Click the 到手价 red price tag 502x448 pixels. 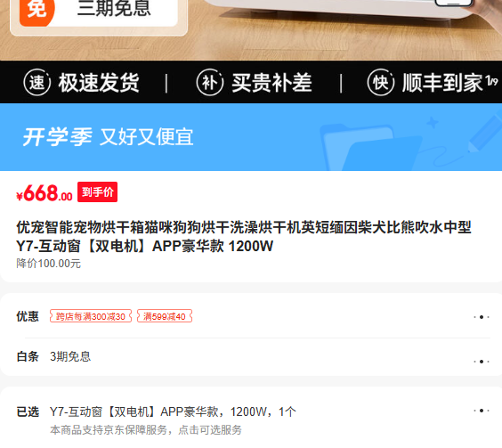97,192
